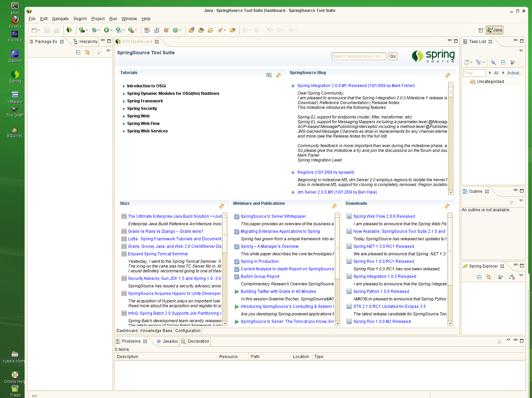Expand the Spring Web Flow tutorial section
The height and width of the screenshot is (398, 532).
[x=124, y=124]
